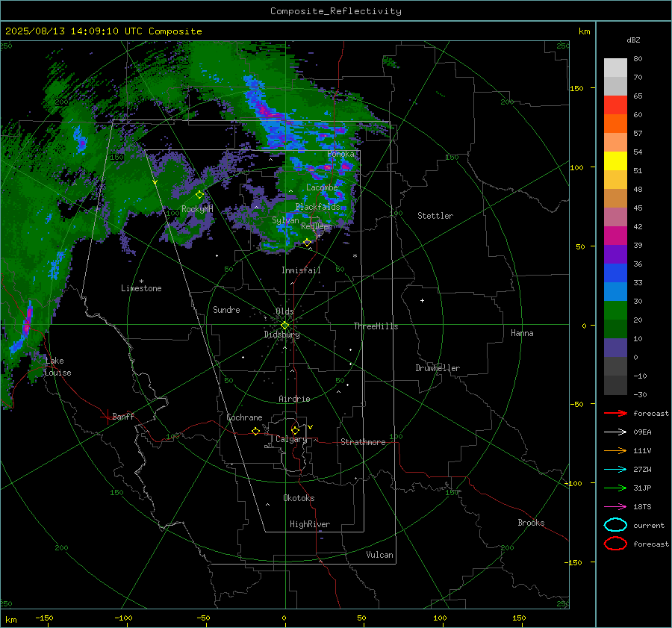Click the red forecast ellipse icon
This screenshot has width=672, height=628.
615,544
